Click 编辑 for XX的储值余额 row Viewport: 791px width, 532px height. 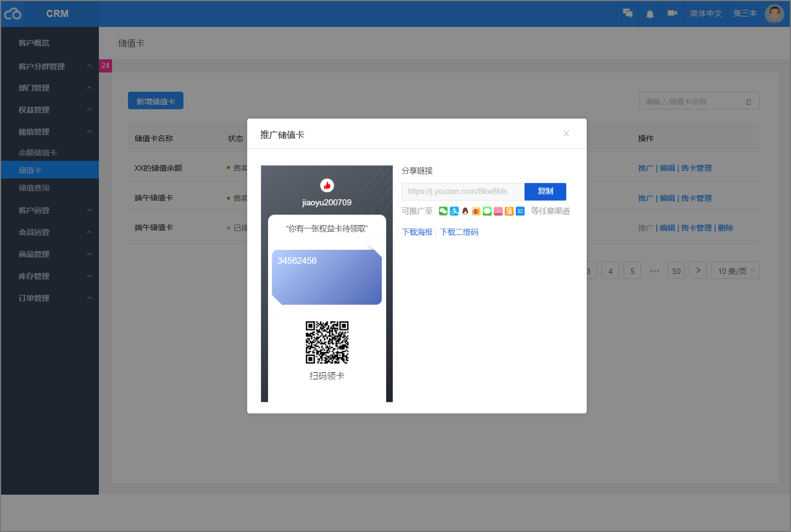(x=667, y=168)
